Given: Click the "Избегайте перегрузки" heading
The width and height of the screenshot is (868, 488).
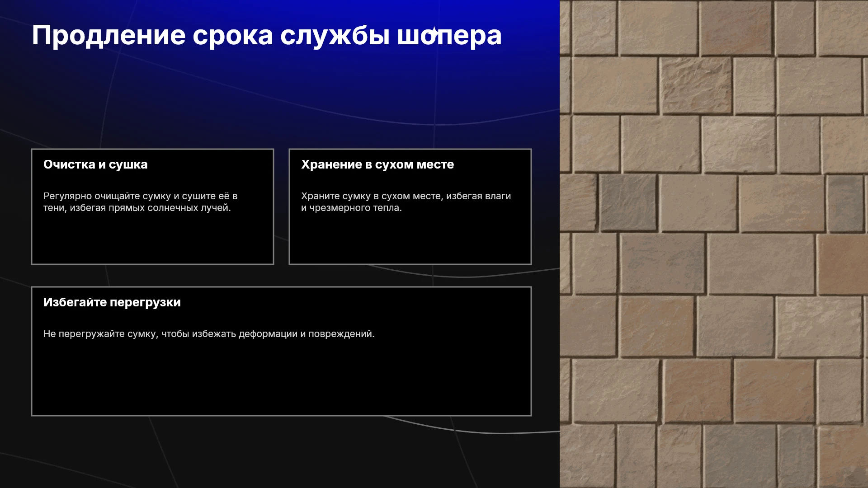Looking at the screenshot, I should pyautogui.click(x=112, y=302).
